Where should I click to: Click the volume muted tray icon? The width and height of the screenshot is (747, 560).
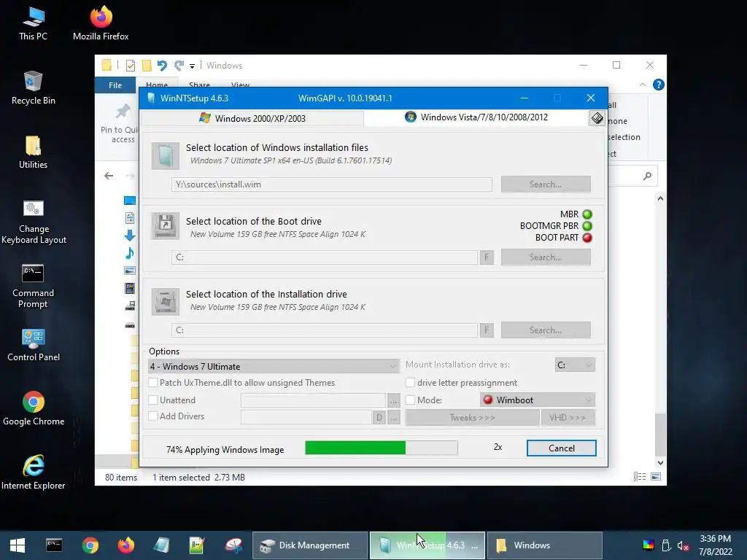click(683, 545)
